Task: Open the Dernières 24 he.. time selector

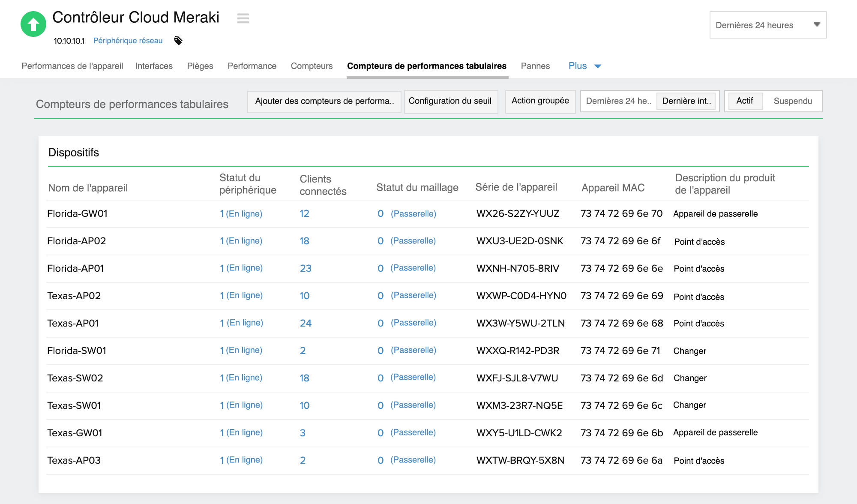Action: pos(618,101)
